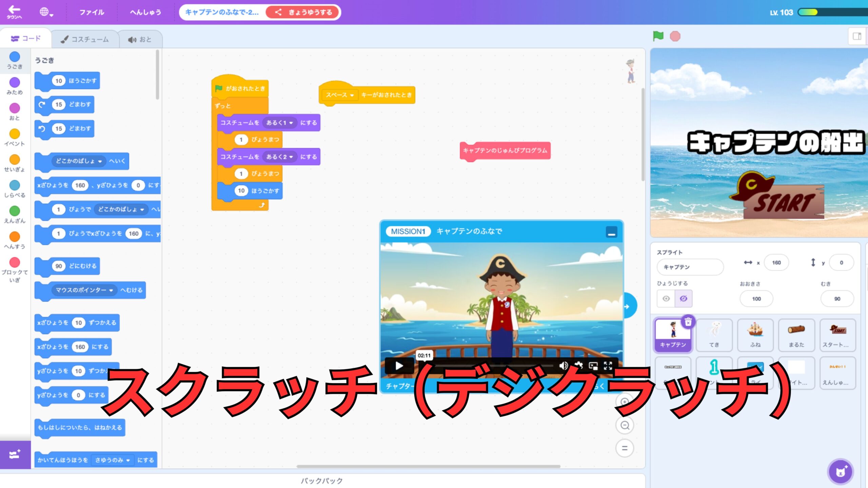Keep sprite hidden with the slashed-eye toggle
This screenshot has width=868, height=488.
tap(683, 298)
